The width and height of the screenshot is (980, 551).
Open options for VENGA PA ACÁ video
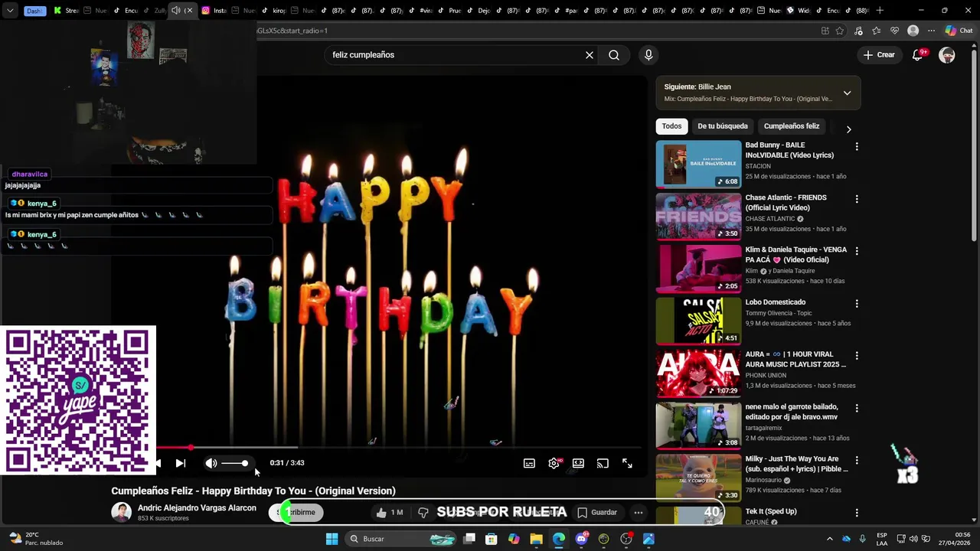pos(857,251)
